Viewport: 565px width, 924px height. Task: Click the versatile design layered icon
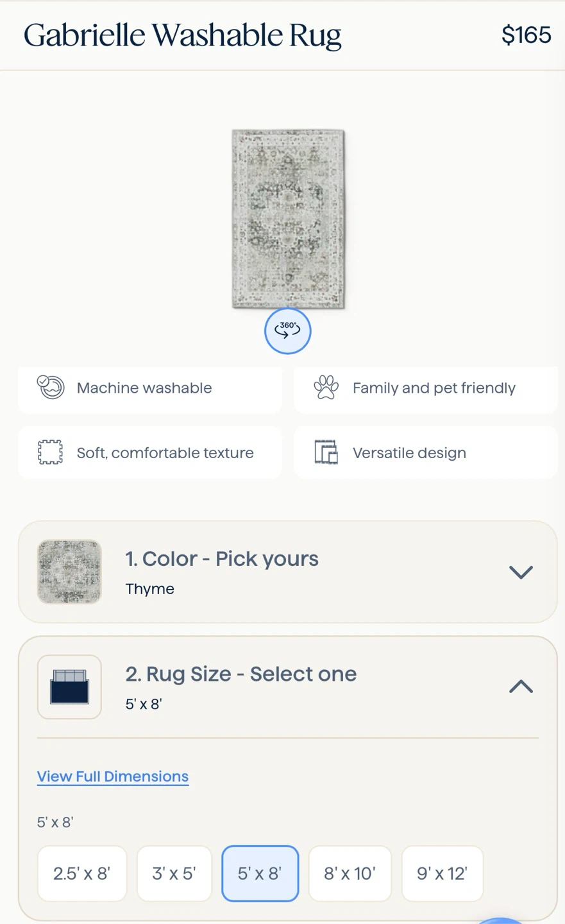point(326,452)
